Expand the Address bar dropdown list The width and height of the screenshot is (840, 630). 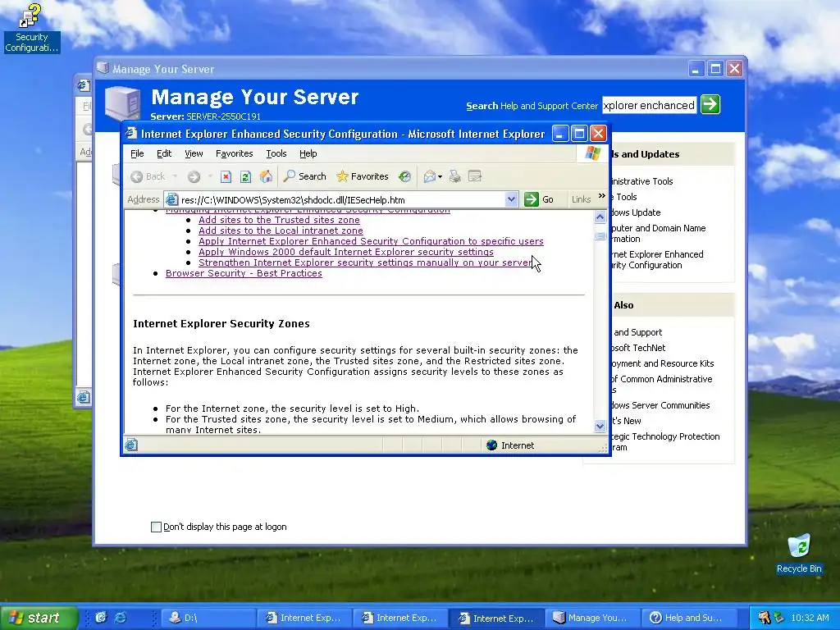click(511, 200)
